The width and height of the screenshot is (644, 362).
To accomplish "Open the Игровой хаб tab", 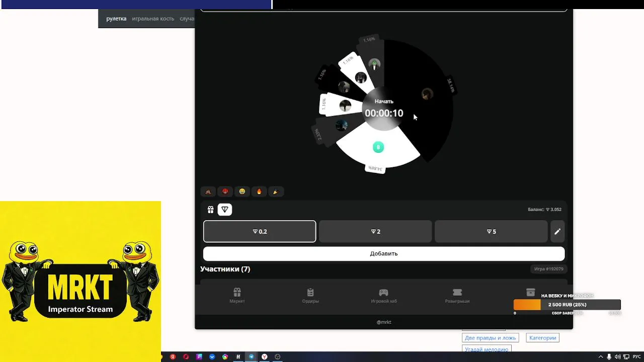I will pos(384,295).
